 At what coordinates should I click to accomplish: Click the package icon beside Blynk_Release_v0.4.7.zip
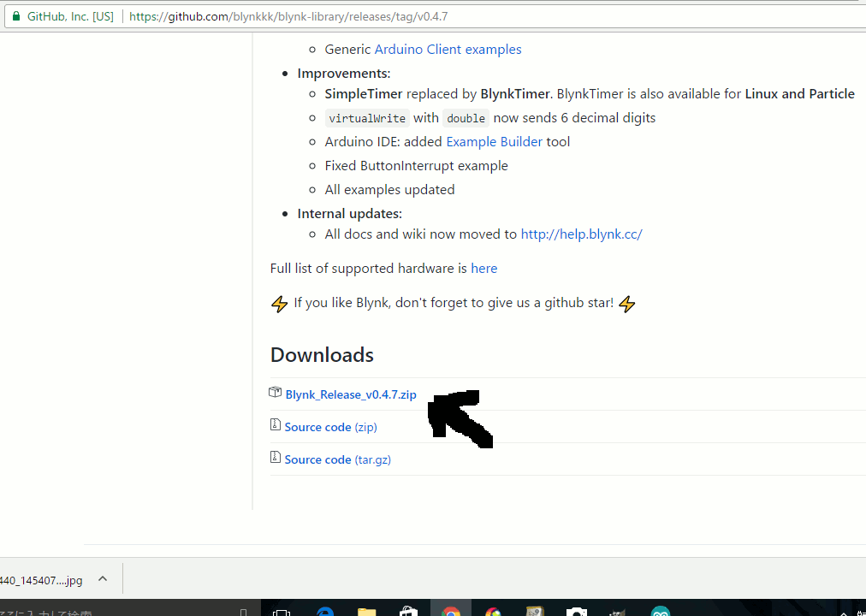(x=275, y=392)
